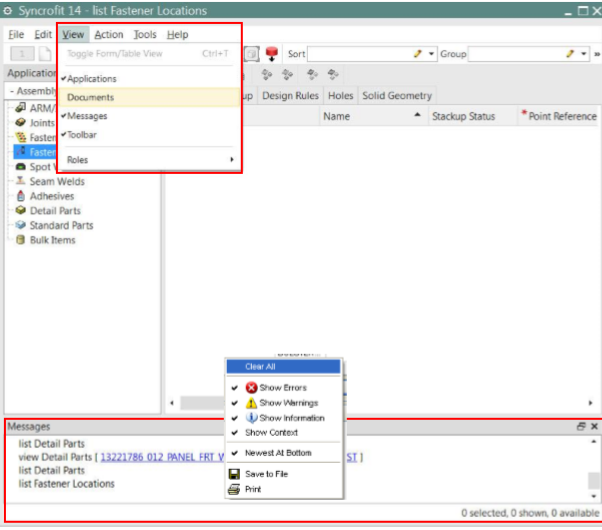Collapse the Assembly group in Applications
This screenshot has width=602, height=530.
pos(12,91)
